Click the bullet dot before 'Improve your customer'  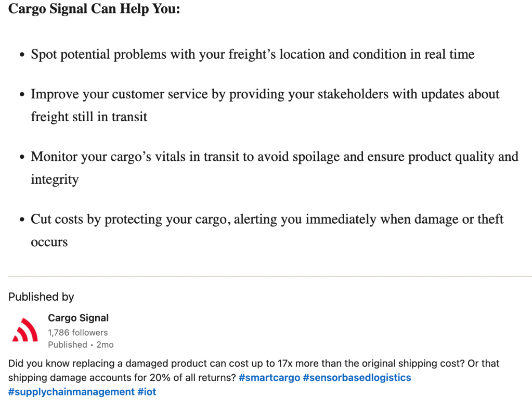tap(22, 95)
